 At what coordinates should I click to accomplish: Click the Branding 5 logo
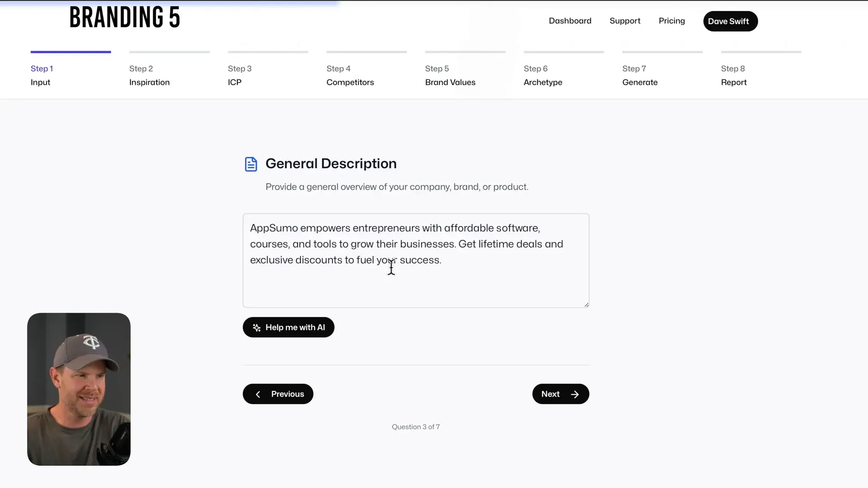(x=125, y=18)
